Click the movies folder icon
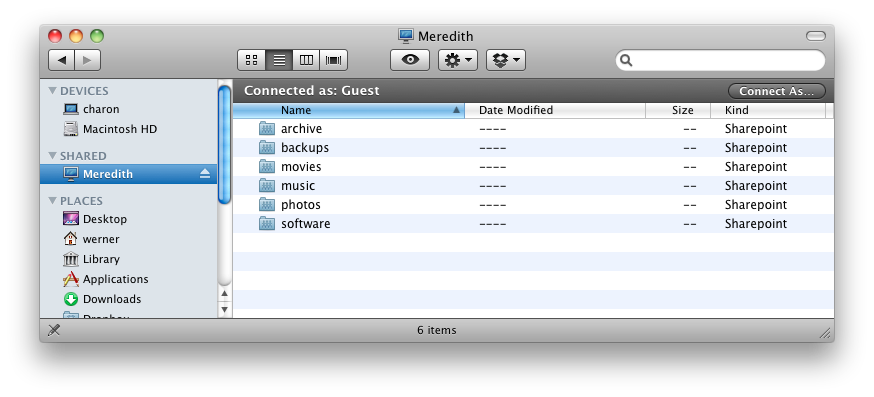 coord(267,167)
